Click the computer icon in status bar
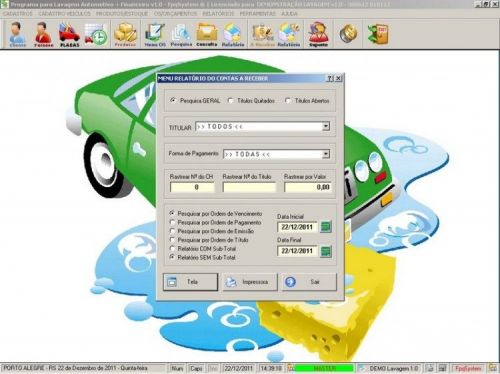Viewport: 500px width, 374px height. point(443,368)
